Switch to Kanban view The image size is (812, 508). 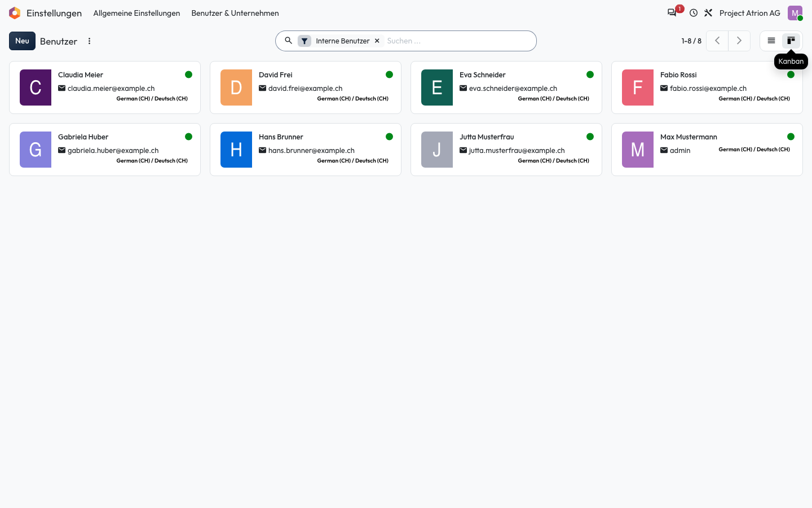coord(791,41)
